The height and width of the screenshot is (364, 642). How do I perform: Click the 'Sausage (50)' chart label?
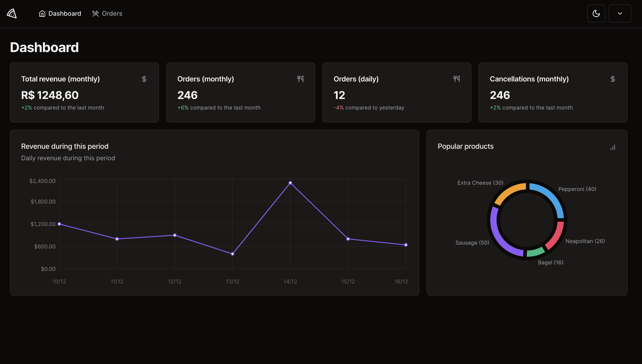[472, 243]
